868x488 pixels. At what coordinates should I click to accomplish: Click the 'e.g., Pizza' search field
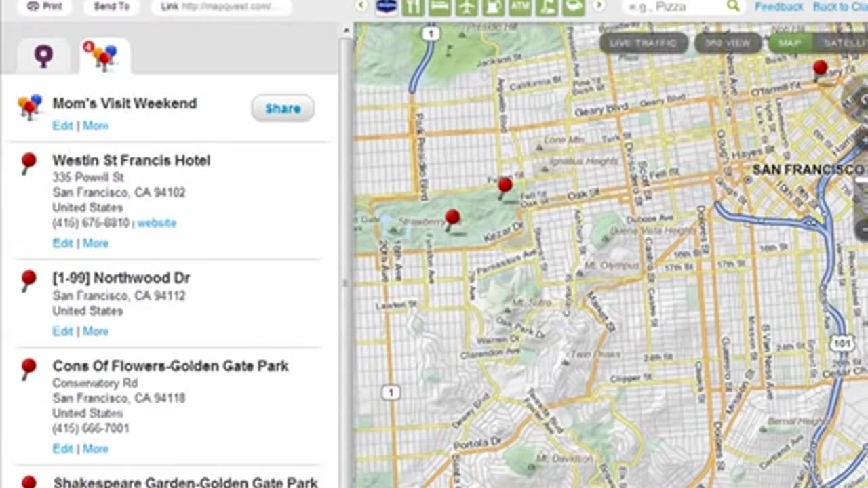(x=674, y=6)
